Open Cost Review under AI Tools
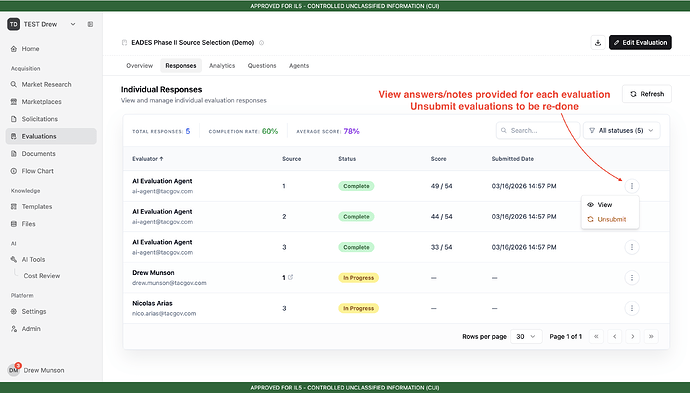 click(x=42, y=276)
